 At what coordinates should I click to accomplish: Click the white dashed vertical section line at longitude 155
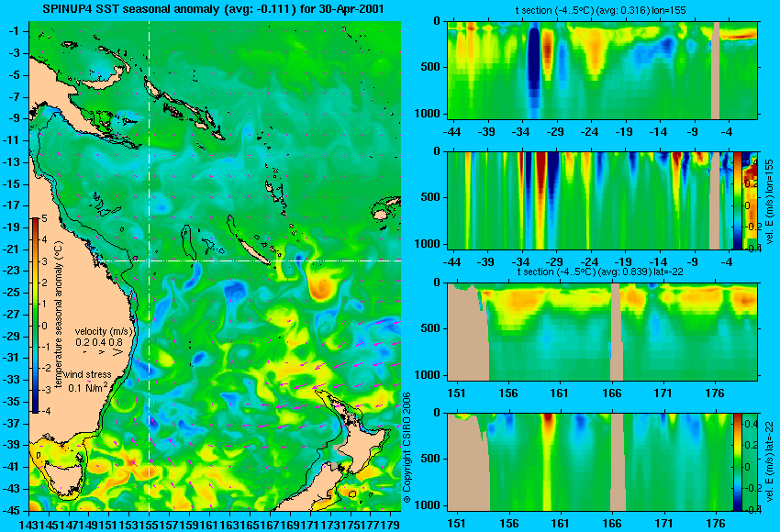tap(150, 266)
